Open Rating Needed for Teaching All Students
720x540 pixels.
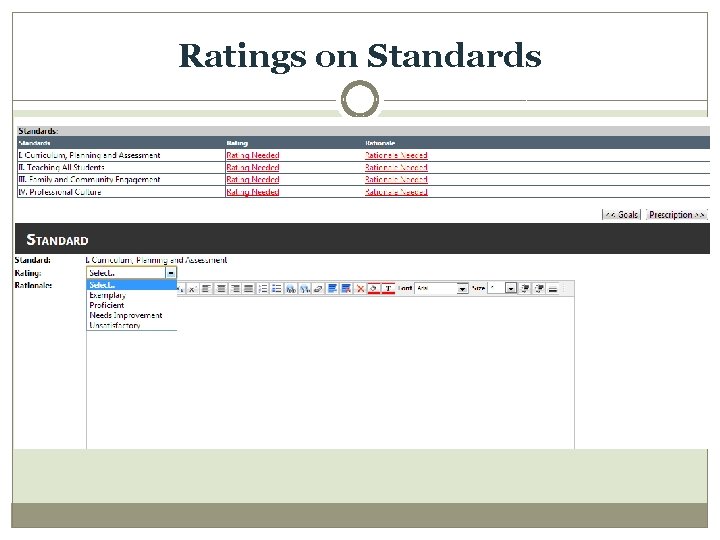[x=253, y=168]
